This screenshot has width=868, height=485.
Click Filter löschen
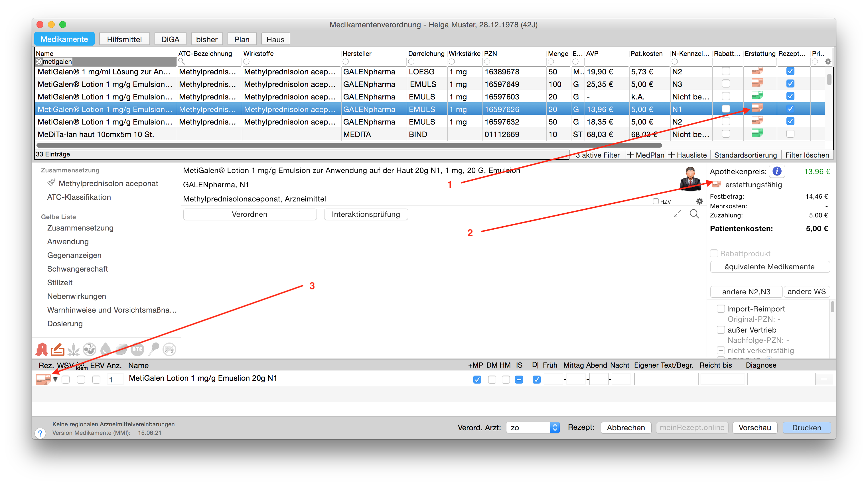[x=807, y=155]
